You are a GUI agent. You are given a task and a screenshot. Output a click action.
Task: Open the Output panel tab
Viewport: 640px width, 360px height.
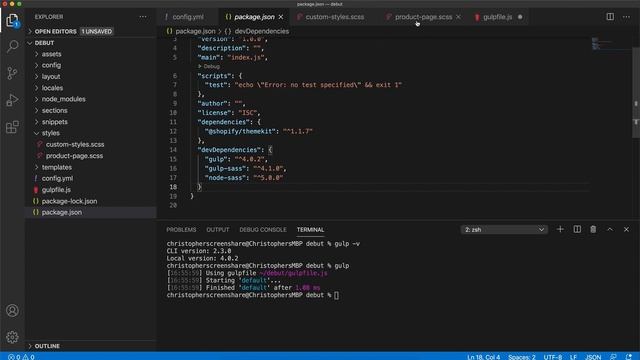click(x=218, y=230)
